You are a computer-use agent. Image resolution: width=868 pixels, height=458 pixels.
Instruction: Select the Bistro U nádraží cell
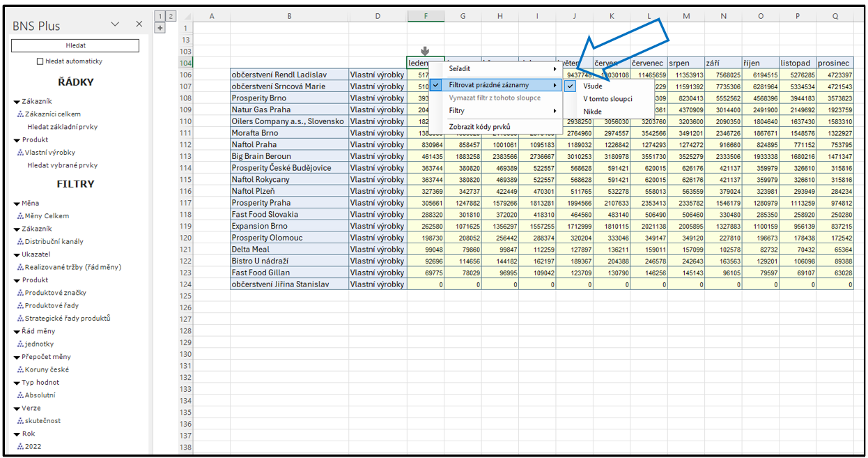click(x=289, y=261)
